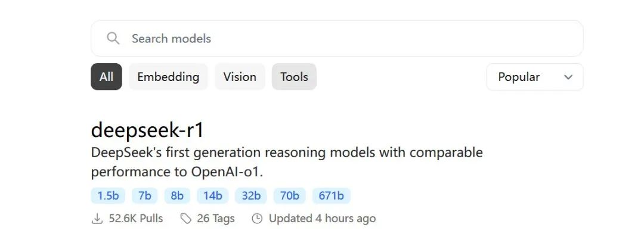Viewport: 644px width, 240px height.
Task: Filter models by Embedding
Action: [x=168, y=77]
